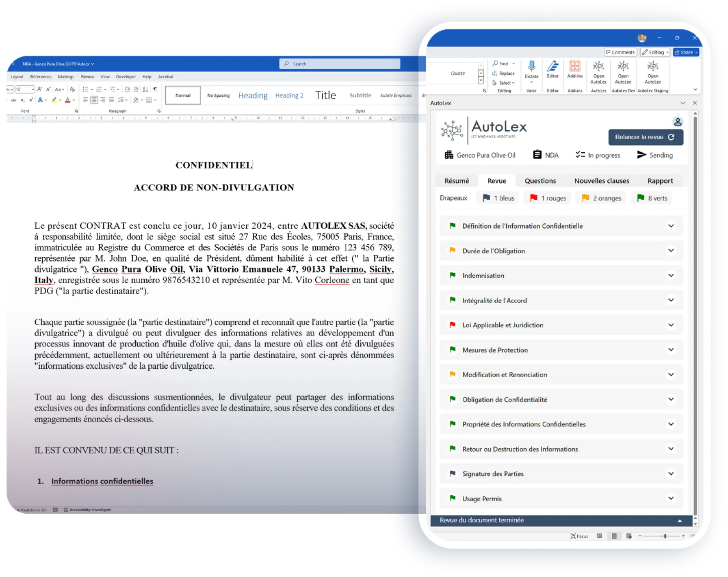
Task: Click the increase indent icon
Action: tap(136, 89)
